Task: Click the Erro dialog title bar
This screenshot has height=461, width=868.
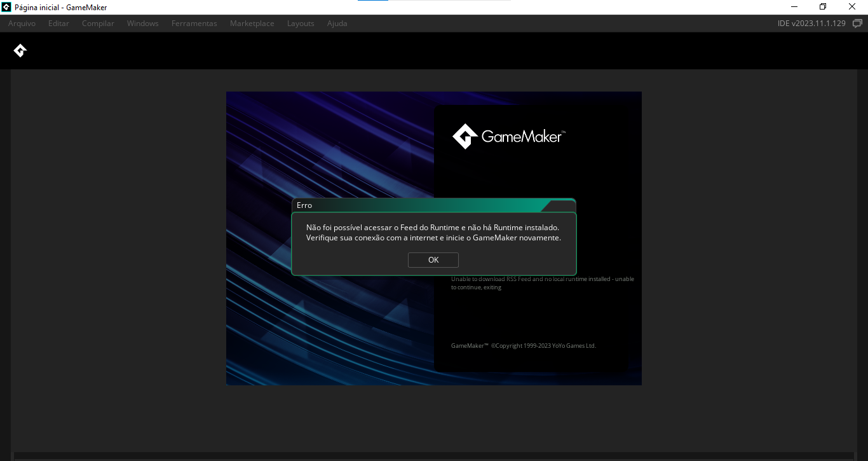Action: pos(433,205)
